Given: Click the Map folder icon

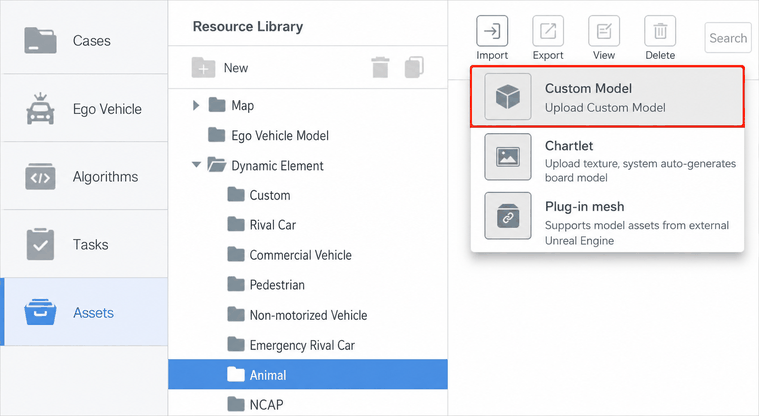Looking at the screenshot, I should [x=217, y=105].
